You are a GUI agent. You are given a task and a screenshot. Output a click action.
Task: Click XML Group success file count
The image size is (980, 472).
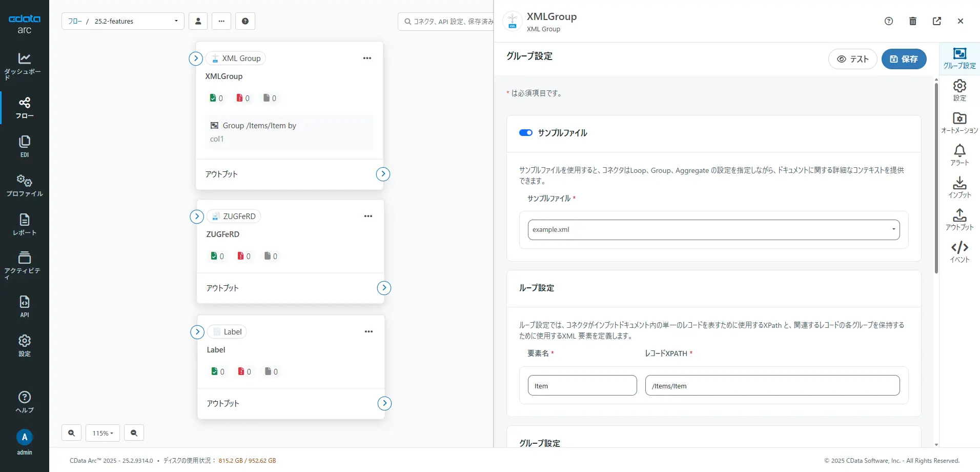point(216,98)
